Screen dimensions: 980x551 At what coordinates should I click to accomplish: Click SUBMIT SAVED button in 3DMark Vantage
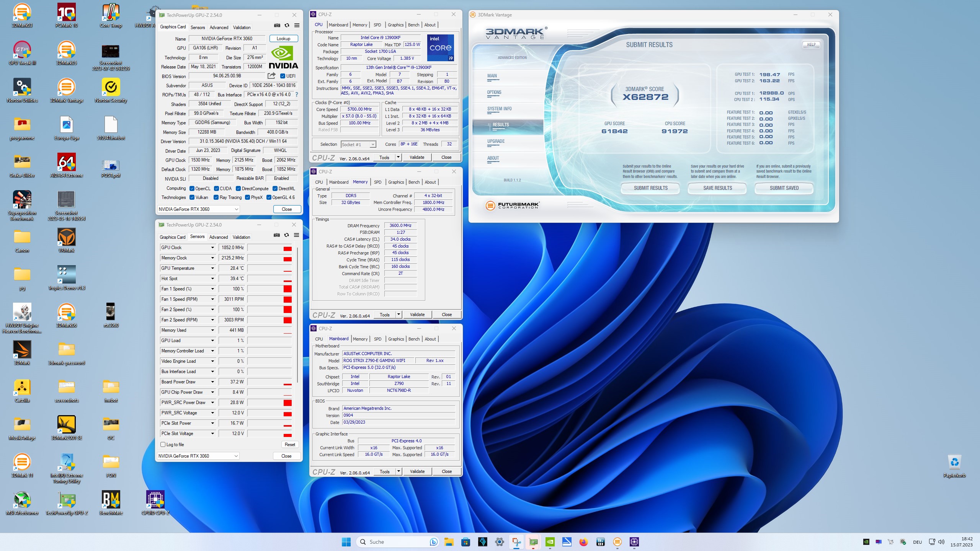[x=784, y=188]
